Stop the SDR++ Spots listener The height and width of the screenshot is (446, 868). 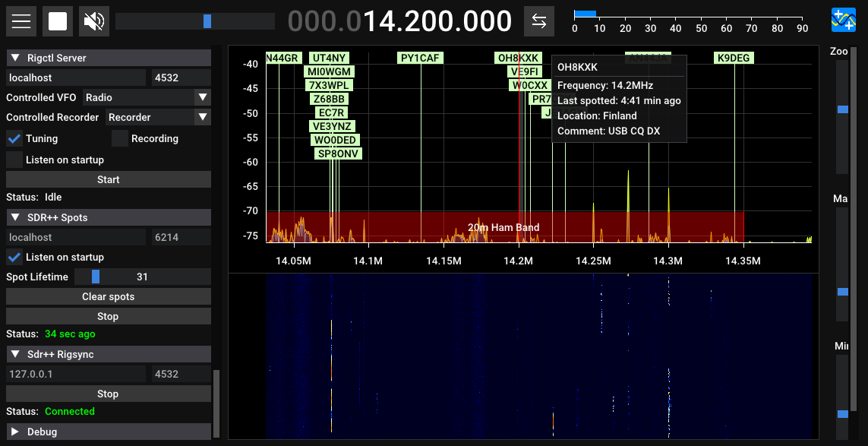click(109, 316)
